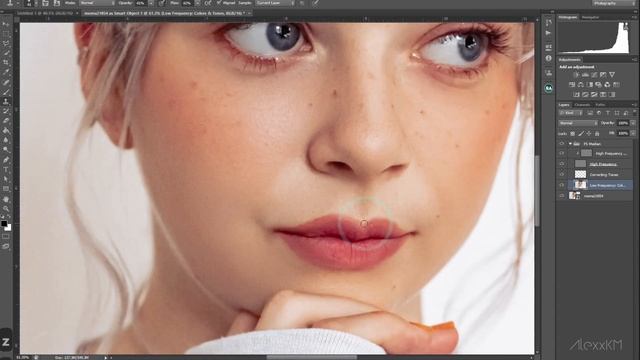640x360 pixels.
Task: Select the Zoom tool in toolbar
Action: 6,209
